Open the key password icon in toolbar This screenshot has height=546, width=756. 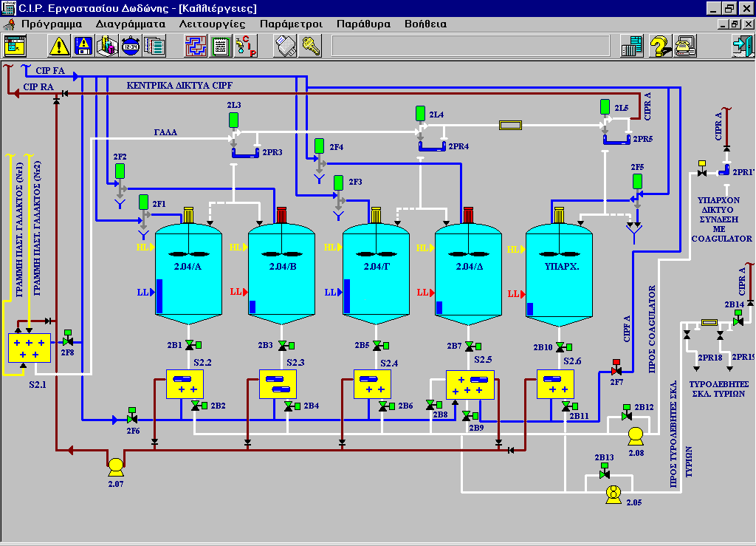[x=309, y=46]
